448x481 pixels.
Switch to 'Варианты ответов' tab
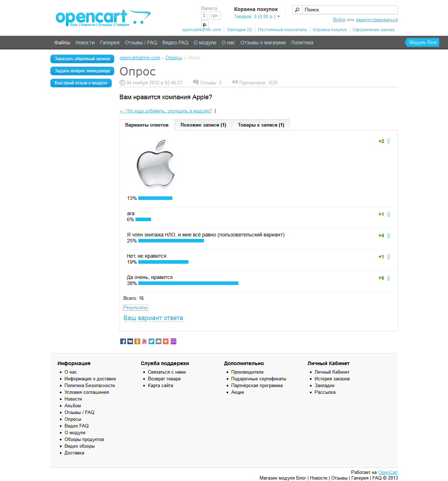click(147, 125)
